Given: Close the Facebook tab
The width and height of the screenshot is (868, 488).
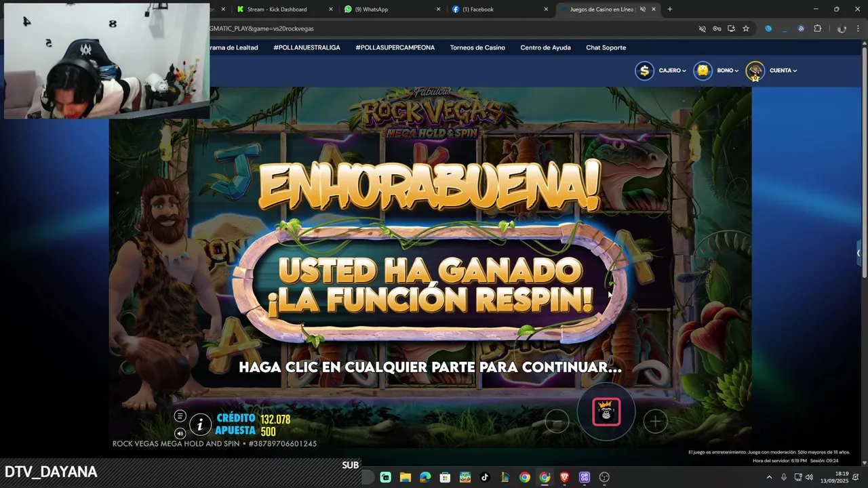Looking at the screenshot, I should coord(546,9).
